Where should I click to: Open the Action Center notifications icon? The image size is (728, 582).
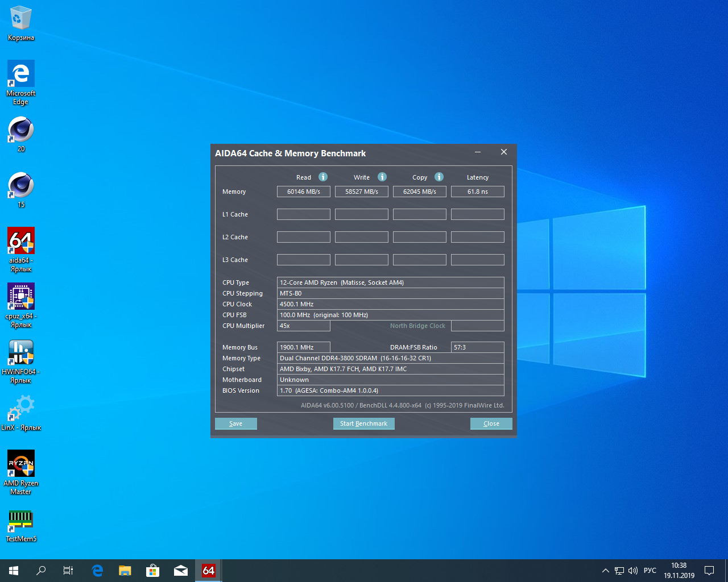tap(709, 571)
